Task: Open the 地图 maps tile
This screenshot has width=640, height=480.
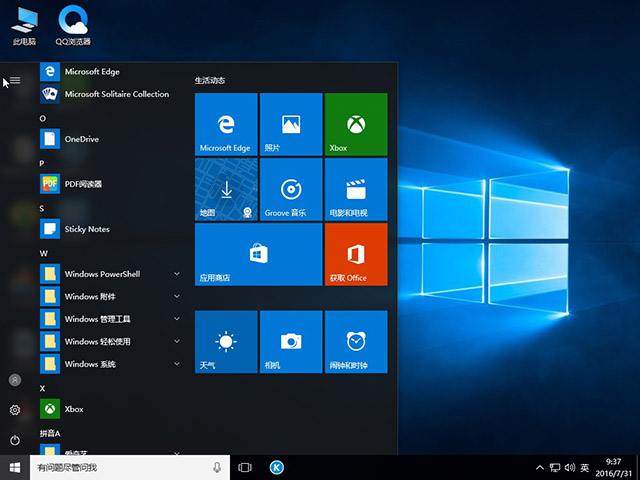Action: [x=226, y=189]
